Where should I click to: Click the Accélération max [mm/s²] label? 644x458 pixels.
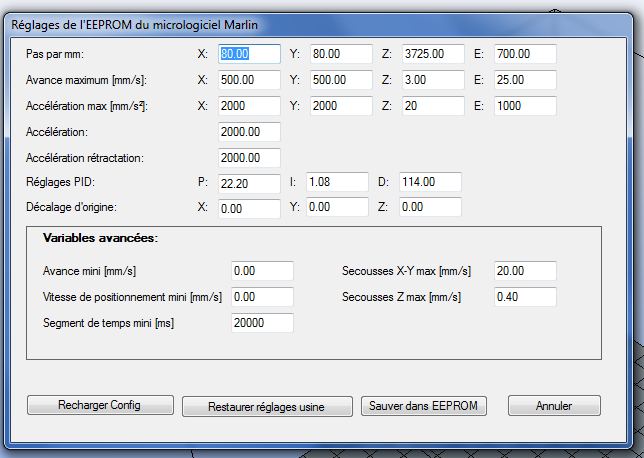87,106
